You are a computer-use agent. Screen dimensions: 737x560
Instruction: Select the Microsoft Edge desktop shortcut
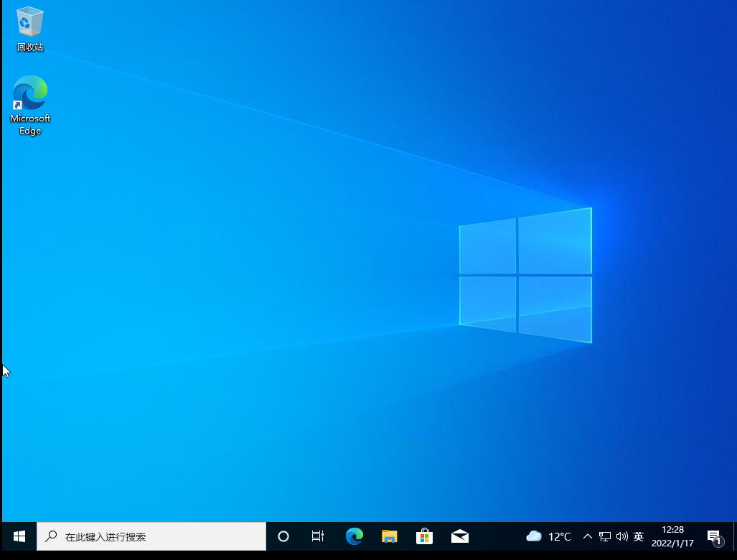pos(29,106)
